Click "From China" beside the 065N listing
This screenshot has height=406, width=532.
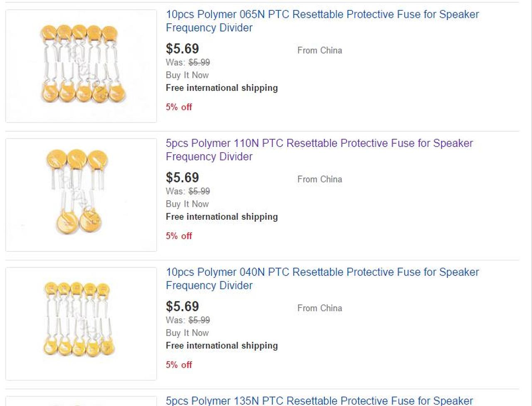tap(320, 50)
